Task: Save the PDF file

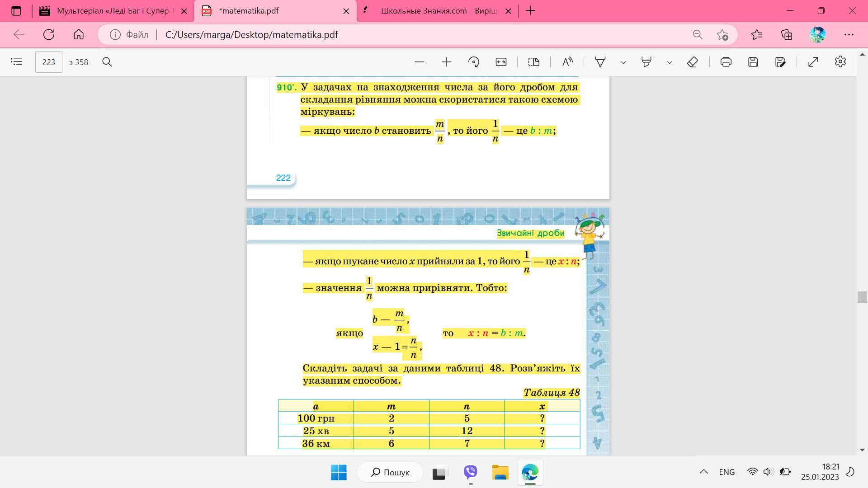Action: (x=753, y=62)
